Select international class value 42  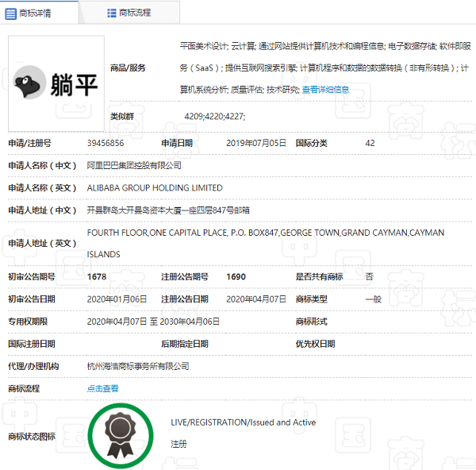[370, 143]
